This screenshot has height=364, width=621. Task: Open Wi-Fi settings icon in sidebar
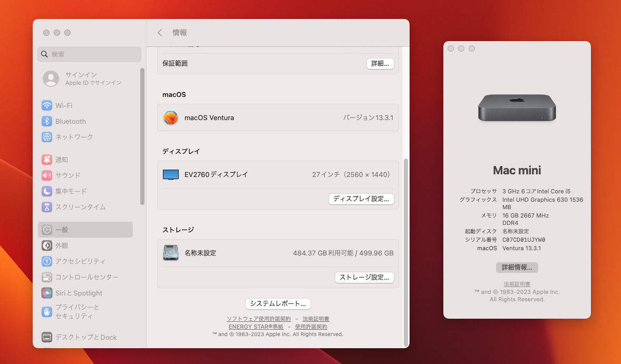(47, 105)
